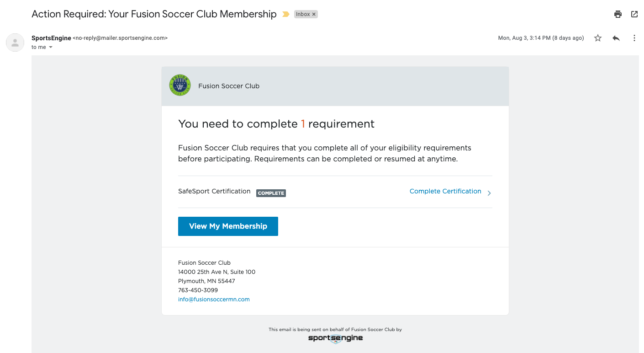Print this email using printer icon
This screenshot has height=353, width=644.
(618, 14)
